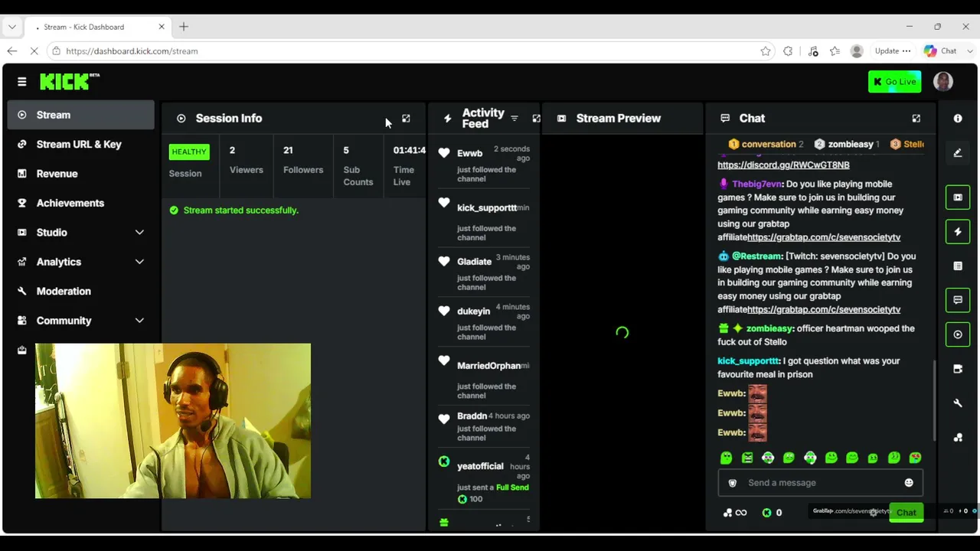Open browser extensions puzzle icon
This screenshot has height=551, width=980.
[x=788, y=51]
